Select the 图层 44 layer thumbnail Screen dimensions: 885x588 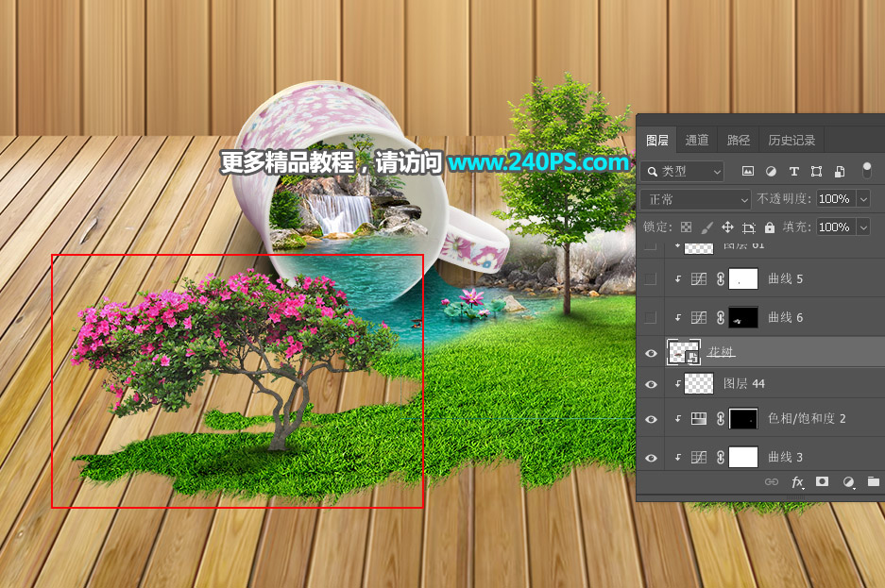point(699,384)
